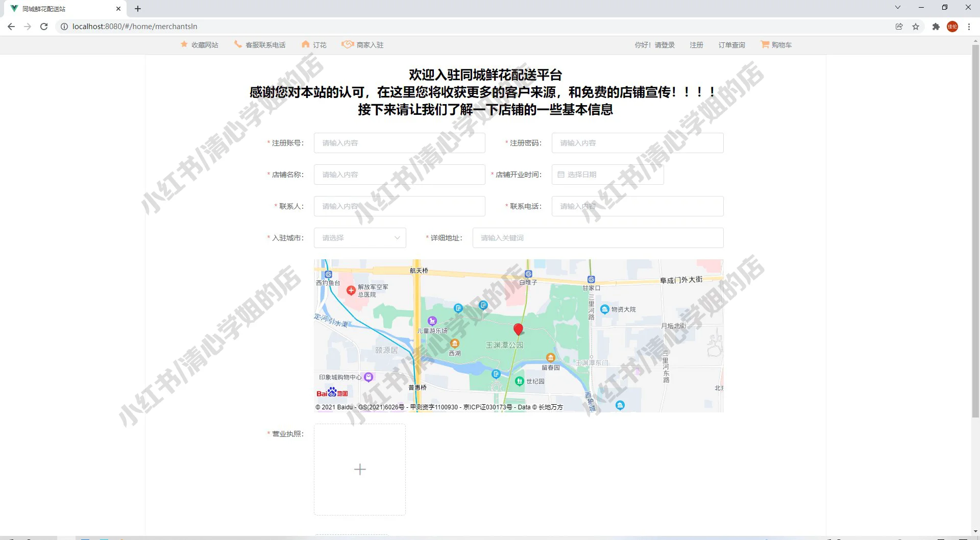Viewport: 980px width, 540px height.
Task: Click the 收藏网站 star icon
Action: click(x=184, y=45)
